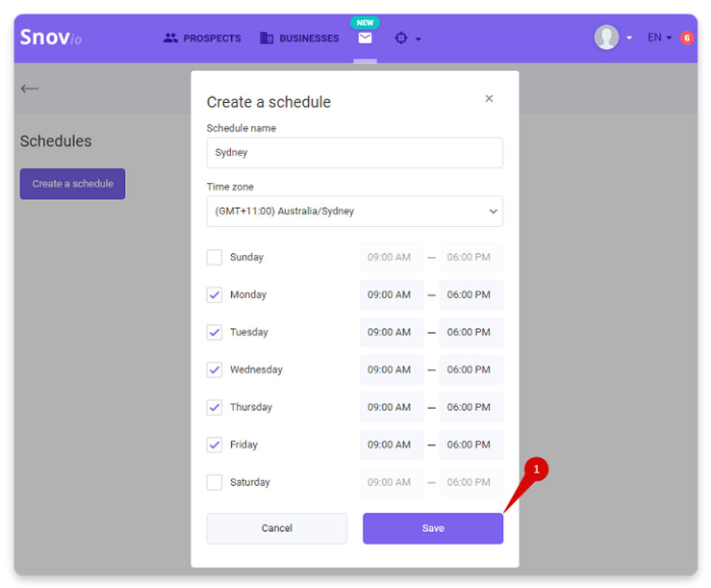
Task: Close the Create a schedule dialog
Action: coord(489,98)
